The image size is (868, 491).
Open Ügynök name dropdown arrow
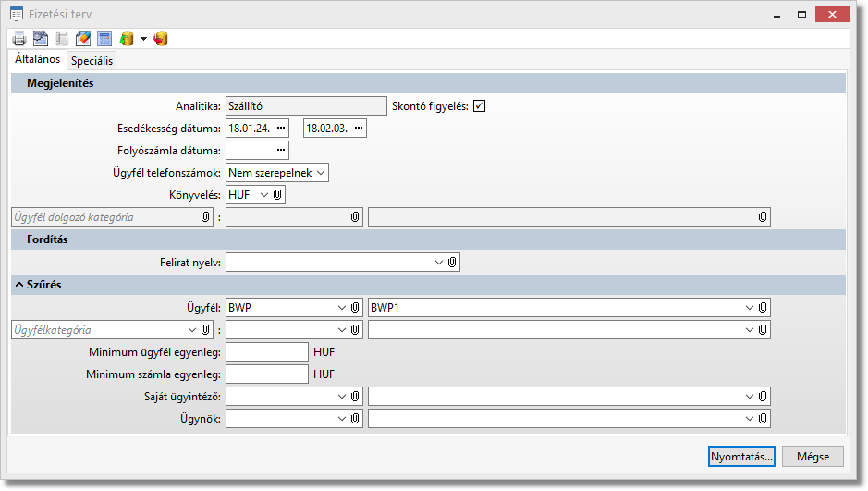pos(750,419)
